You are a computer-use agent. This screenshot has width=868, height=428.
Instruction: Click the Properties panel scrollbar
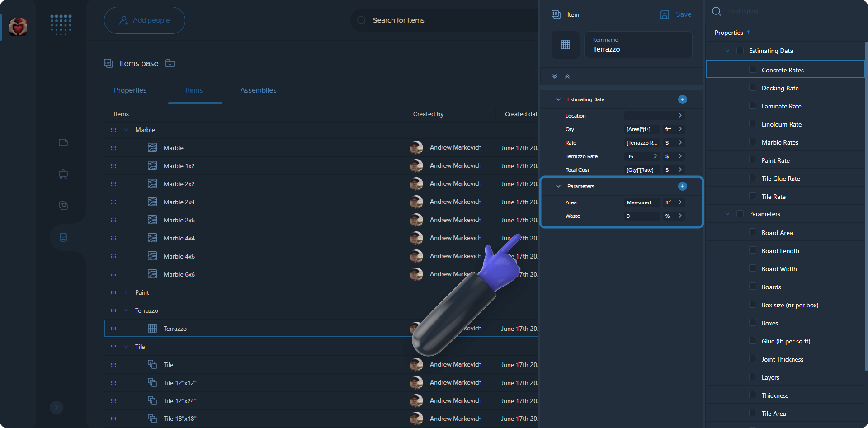(x=866, y=206)
